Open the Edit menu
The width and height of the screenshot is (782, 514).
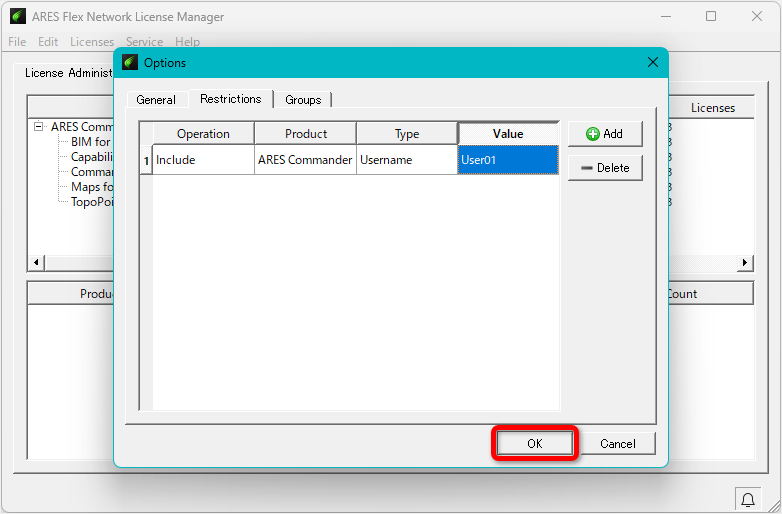(x=48, y=42)
